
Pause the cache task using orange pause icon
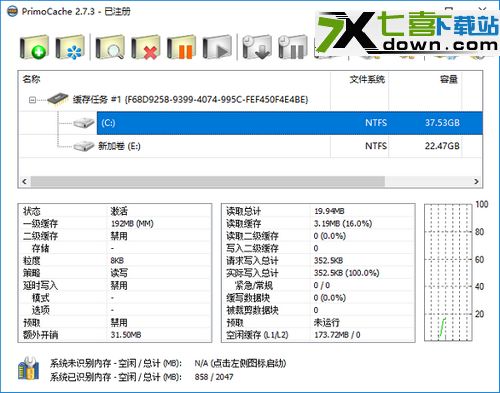pos(181,47)
